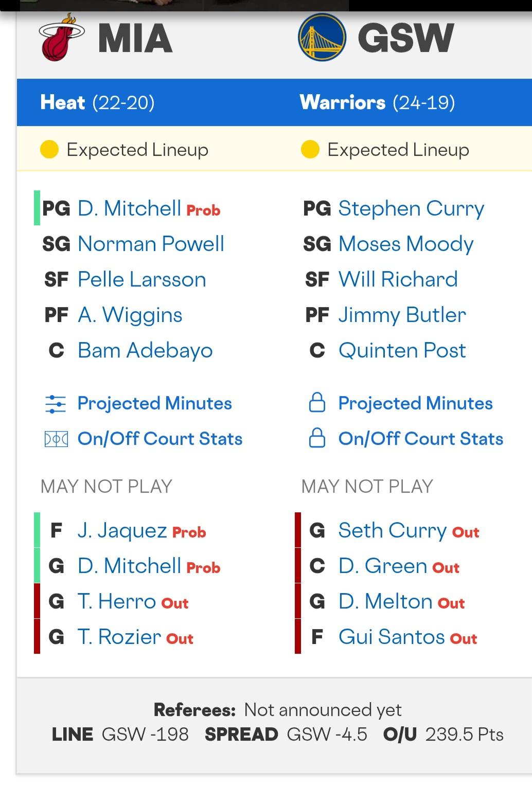Click the Heat On/Off Court Stats court icon

[56, 439]
